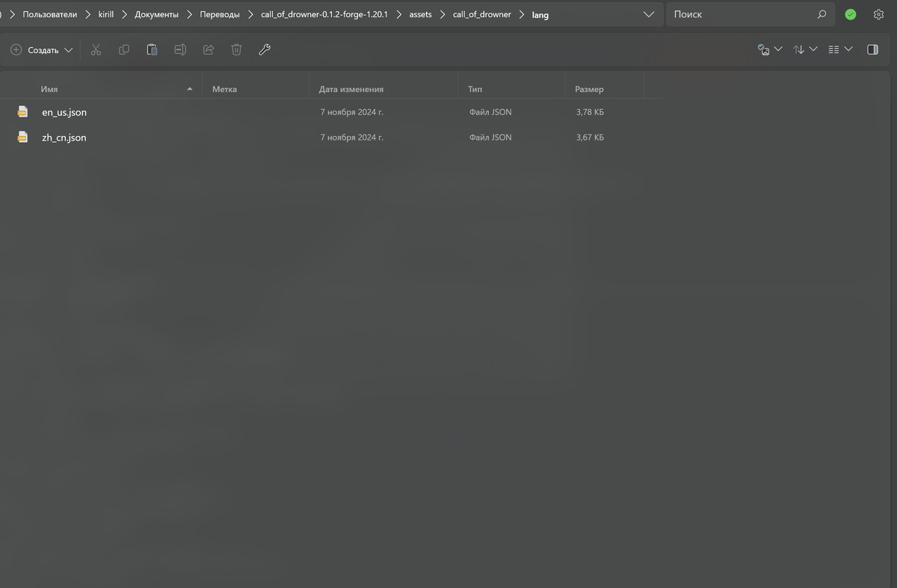This screenshot has height=588, width=897.
Task: Open settings with the gear icon
Action: 878,14
